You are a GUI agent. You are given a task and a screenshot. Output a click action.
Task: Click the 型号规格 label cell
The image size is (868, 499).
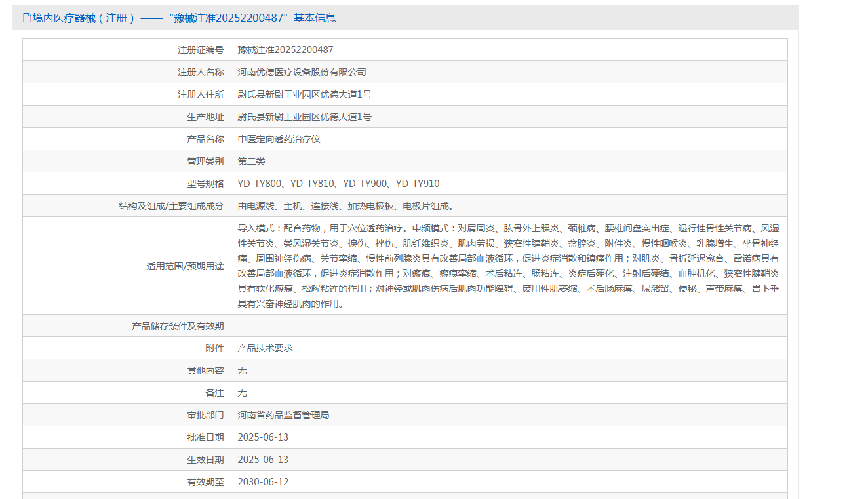tap(127, 184)
